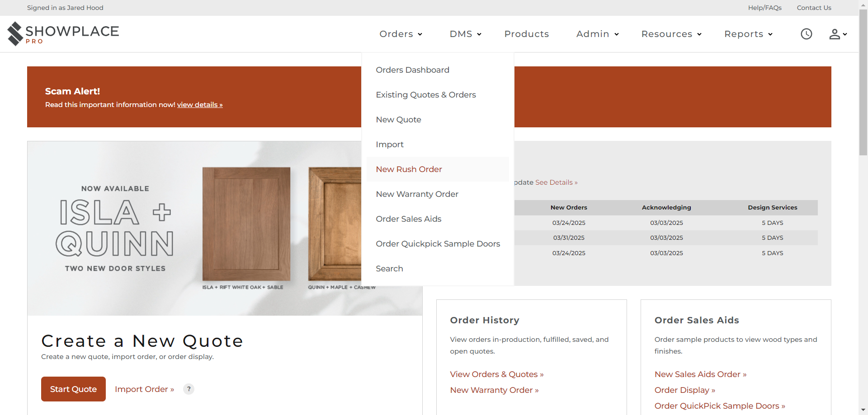Image resolution: width=868 pixels, height=415 pixels.
Task: Expand the Reports dropdown menu
Action: point(749,34)
